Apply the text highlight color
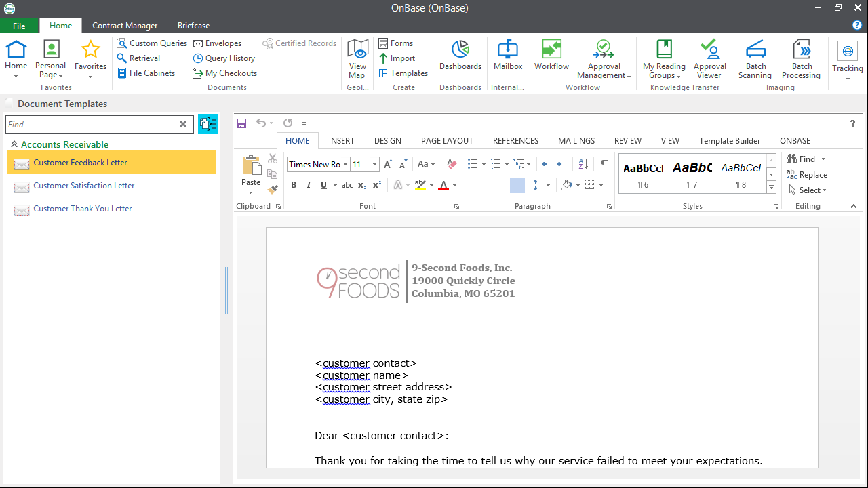Viewport: 868px width, 488px height. point(420,185)
